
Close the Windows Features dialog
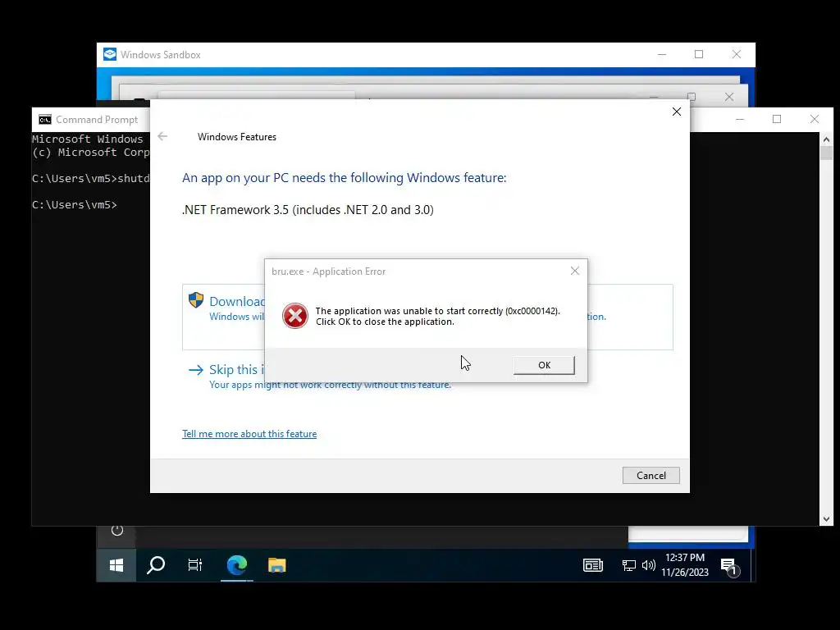677,112
